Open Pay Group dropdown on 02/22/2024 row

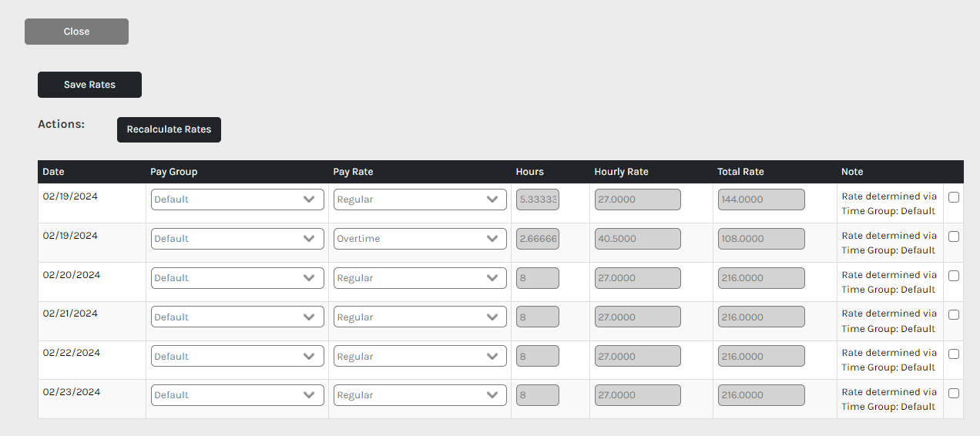[x=237, y=356]
